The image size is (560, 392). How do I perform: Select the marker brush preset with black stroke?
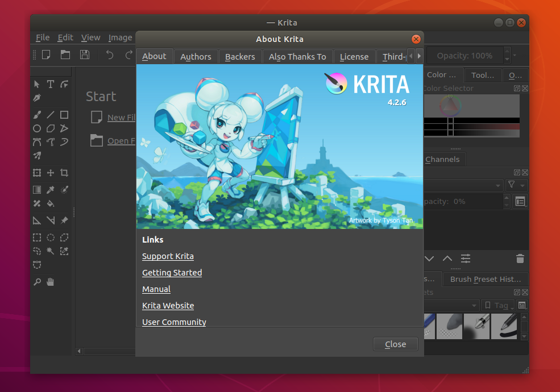[x=504, y=326]
